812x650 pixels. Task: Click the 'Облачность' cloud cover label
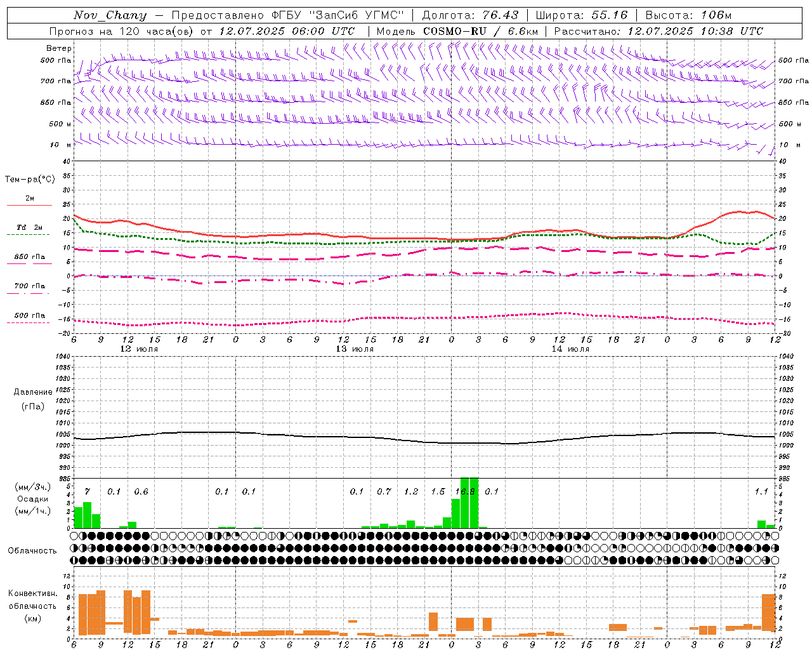click(x=32, y=550)
